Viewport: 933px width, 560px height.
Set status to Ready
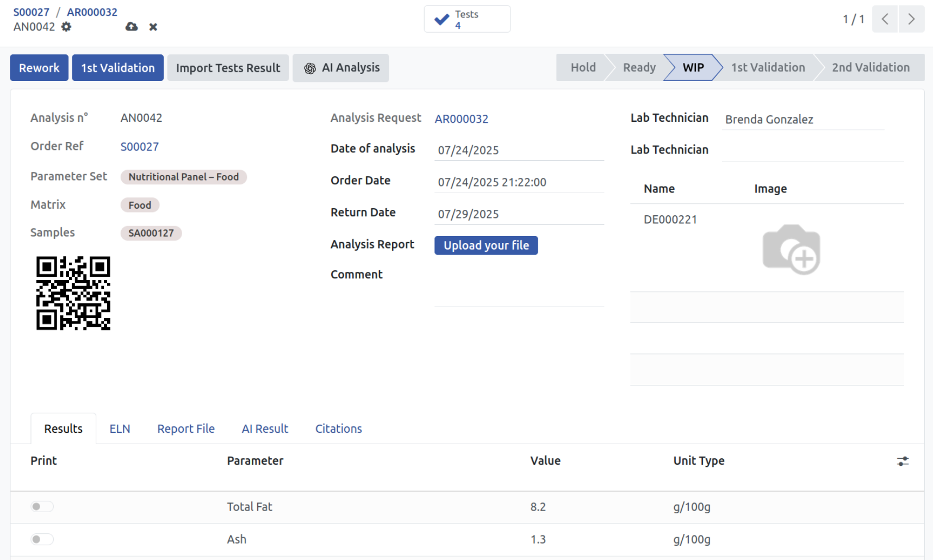(639, 67)
